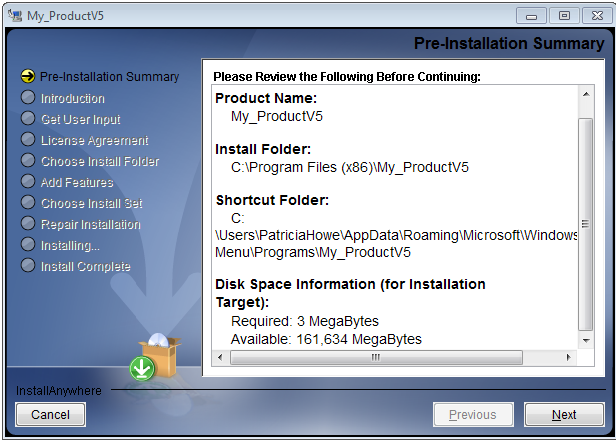This screenshot has width=616, height=440.
Task: Click the vertical scrollbar up arrow
Action: pos(586,93)
